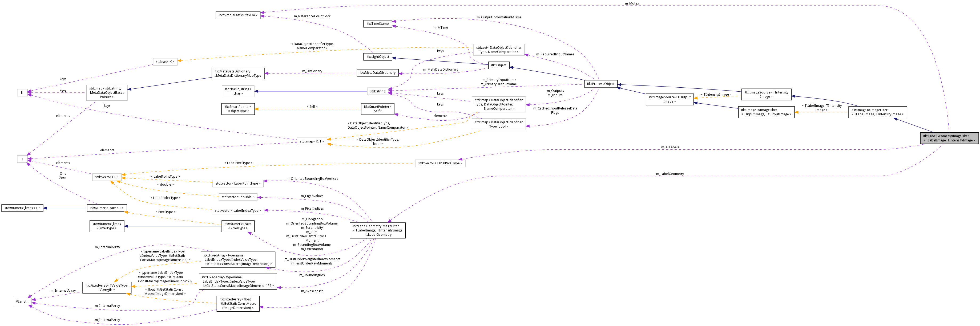This screenshot has width=980, height=326.
Task: Open the itk::ProcessObject class node
Action: (600, 84)
